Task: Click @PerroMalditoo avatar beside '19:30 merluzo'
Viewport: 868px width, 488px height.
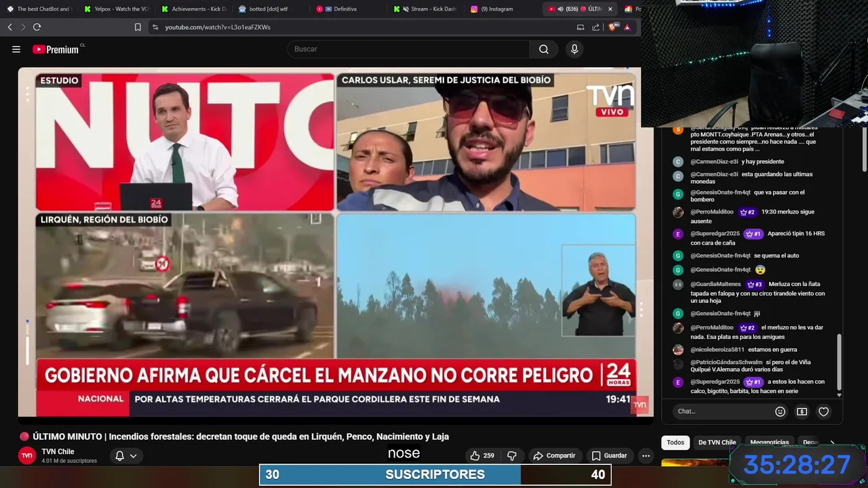Action: [677, 212]
